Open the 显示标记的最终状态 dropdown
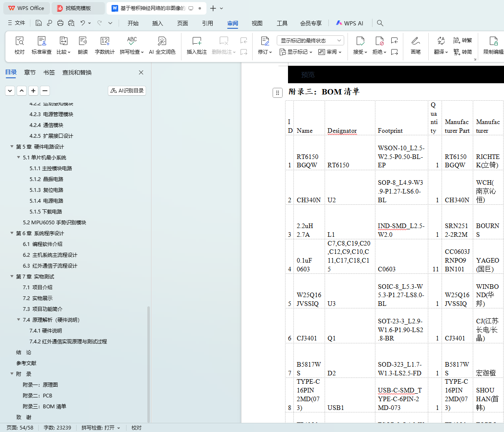 click(x=310, y=40)
